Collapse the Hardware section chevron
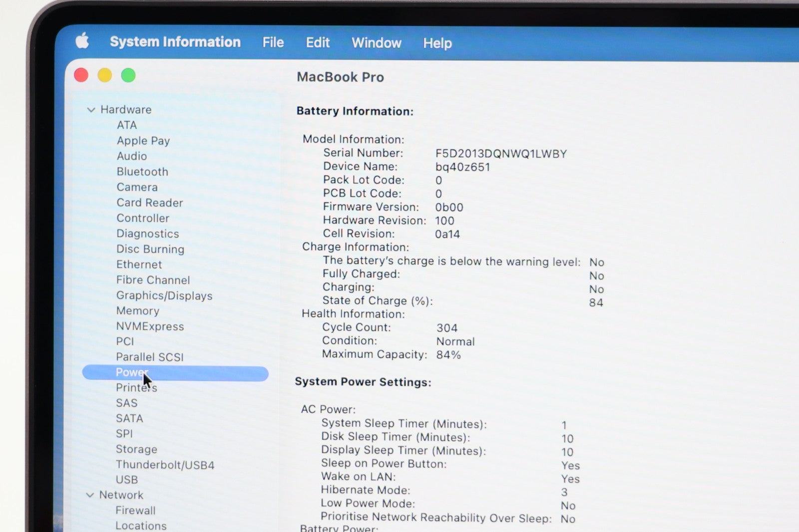This screenshot has height=532, width=799. [x=91, y=110]
